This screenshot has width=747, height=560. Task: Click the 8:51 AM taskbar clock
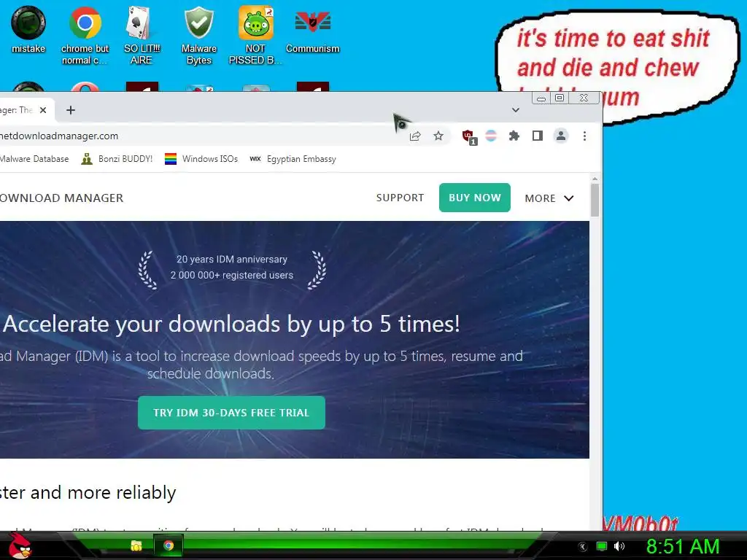pos(683,546)
